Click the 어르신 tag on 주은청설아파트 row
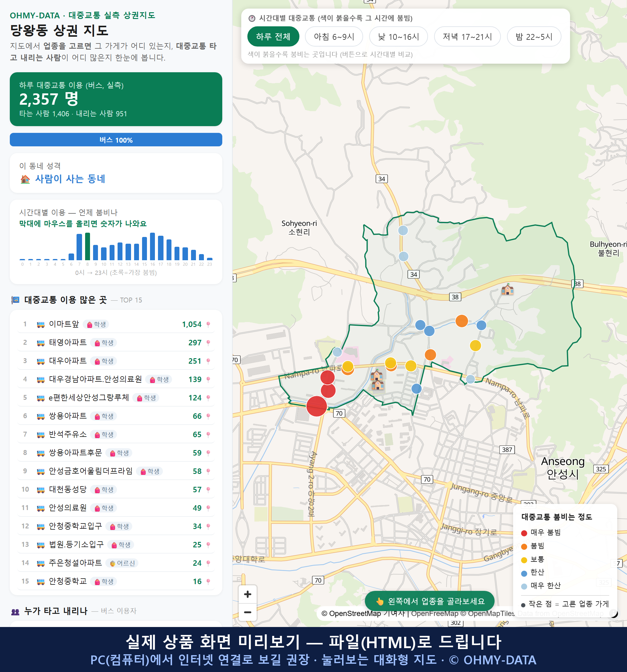Viewport: 627px width, 672px height. click(x=122, y=563)
